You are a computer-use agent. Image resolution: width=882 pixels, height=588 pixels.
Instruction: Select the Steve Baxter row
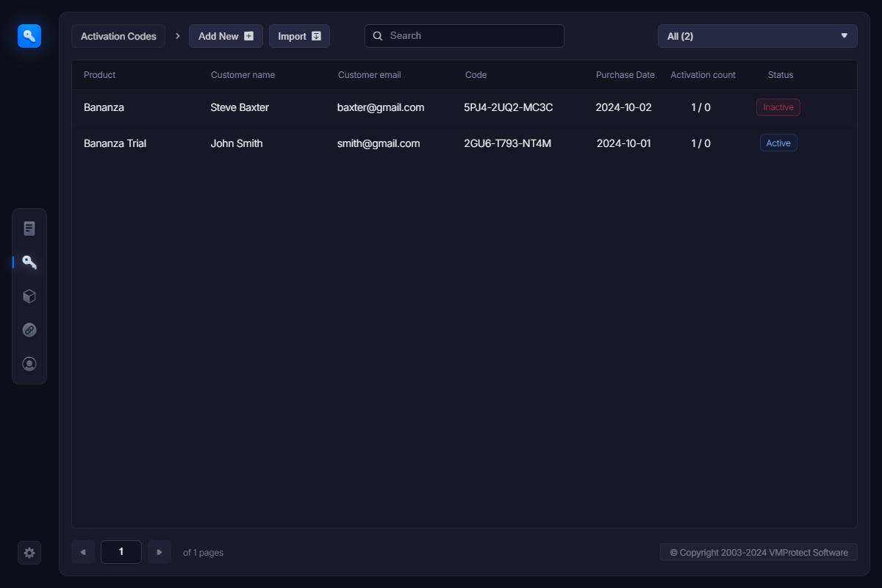tap(240, 107)
